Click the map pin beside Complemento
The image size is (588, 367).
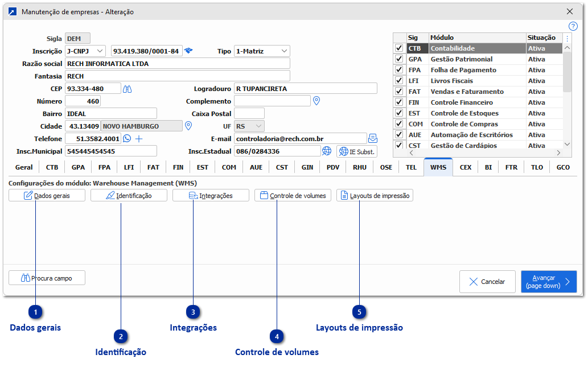pos(317,101)
